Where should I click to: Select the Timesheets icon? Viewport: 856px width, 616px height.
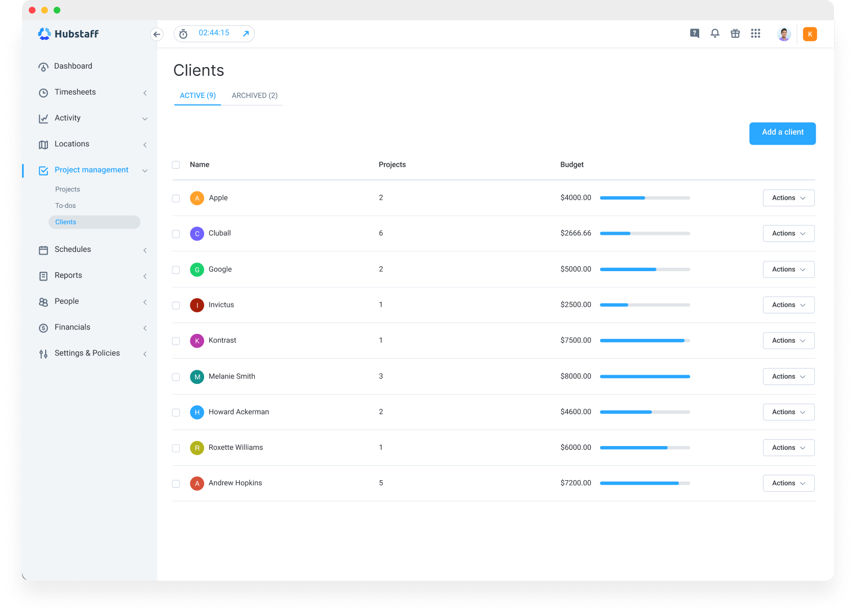[x=43, y=92]
